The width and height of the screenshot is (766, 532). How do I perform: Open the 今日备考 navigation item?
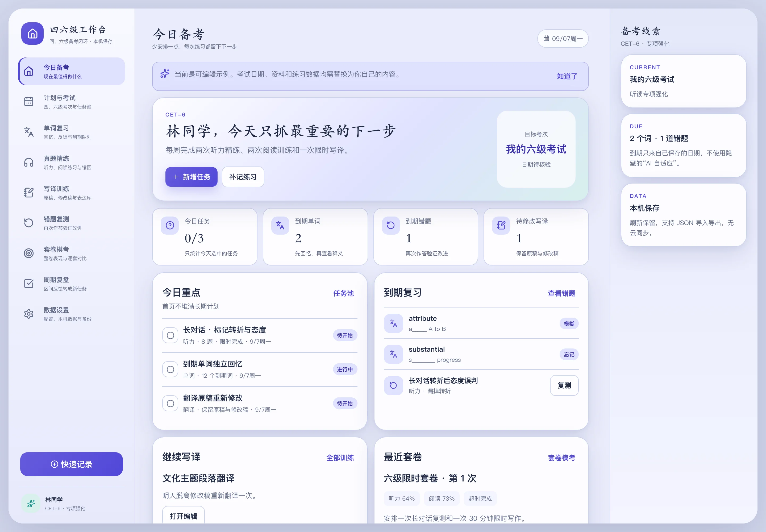72,71
